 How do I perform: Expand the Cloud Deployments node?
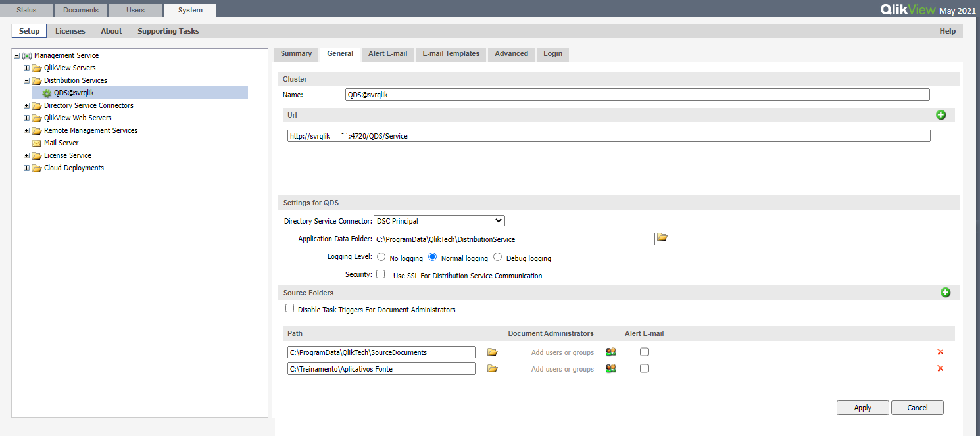(x=26, y=168)
